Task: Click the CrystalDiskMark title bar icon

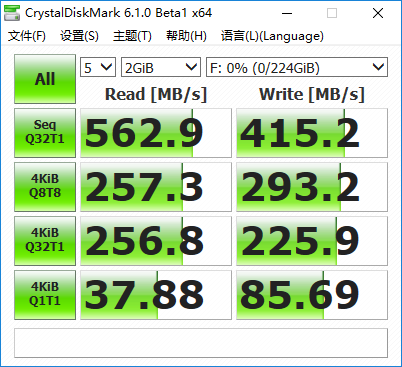Action: point(11,13)
